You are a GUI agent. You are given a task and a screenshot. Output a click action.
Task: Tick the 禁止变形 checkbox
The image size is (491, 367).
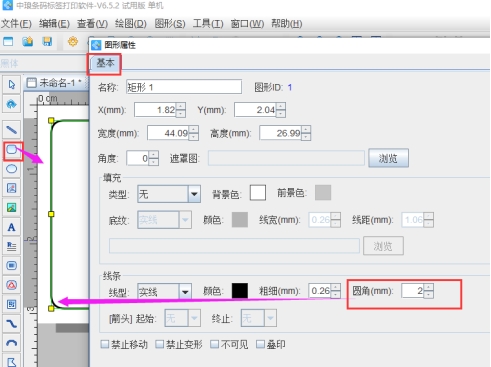click(x=160, y=344)
